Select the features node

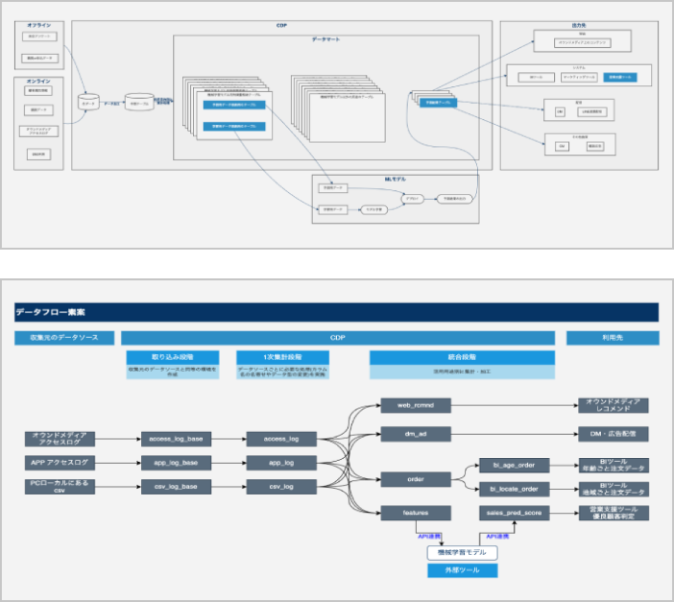click(415, 513)
